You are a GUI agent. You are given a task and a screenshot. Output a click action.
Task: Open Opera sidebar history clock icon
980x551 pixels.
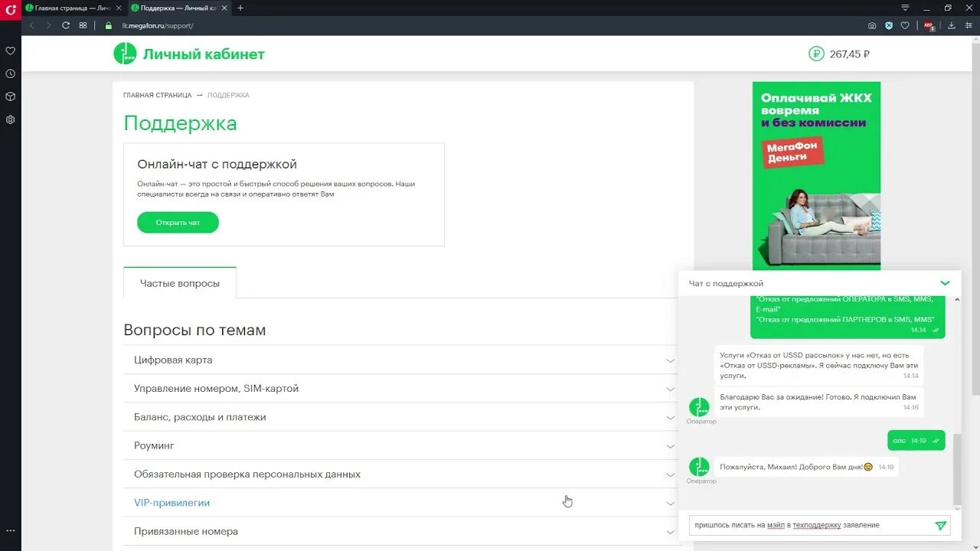click(11, 74)
